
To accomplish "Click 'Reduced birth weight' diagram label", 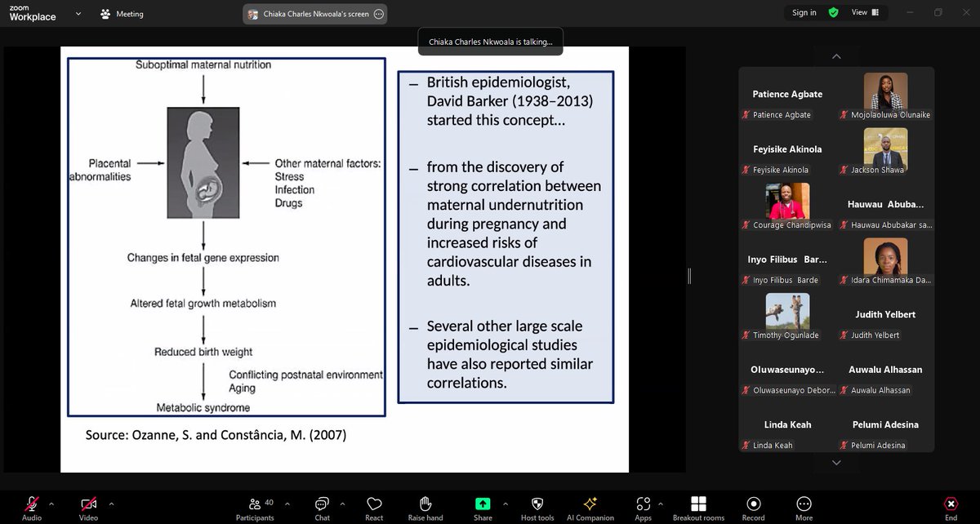I will (203, 352).
